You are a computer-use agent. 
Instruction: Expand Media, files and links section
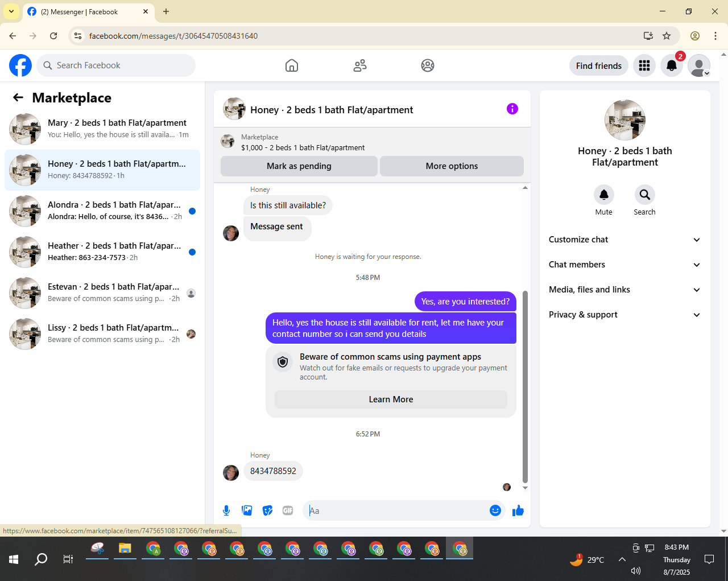click(625, 290)
